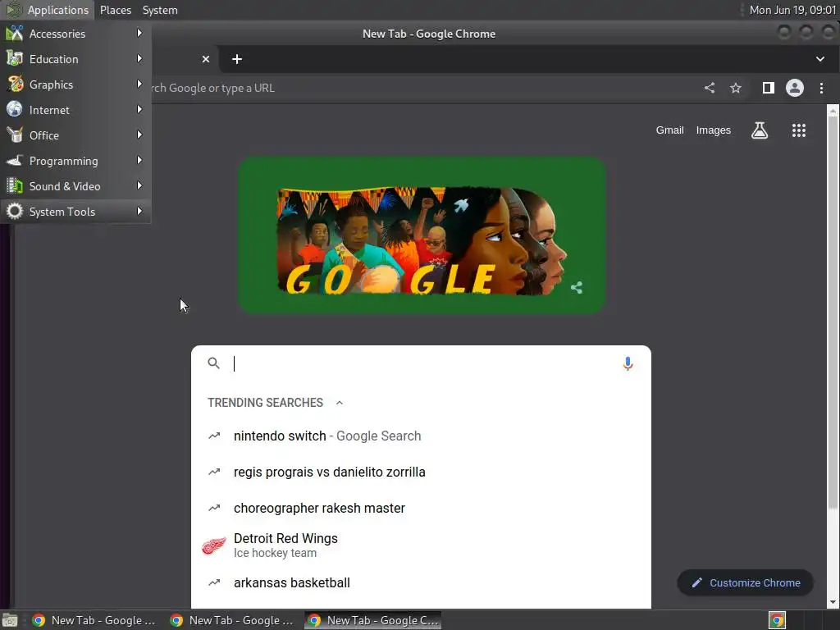This screenshot has width=840, height=630.
Task: Select 'choreographer rakesh master' suggestion
Action: pos(421,508)
